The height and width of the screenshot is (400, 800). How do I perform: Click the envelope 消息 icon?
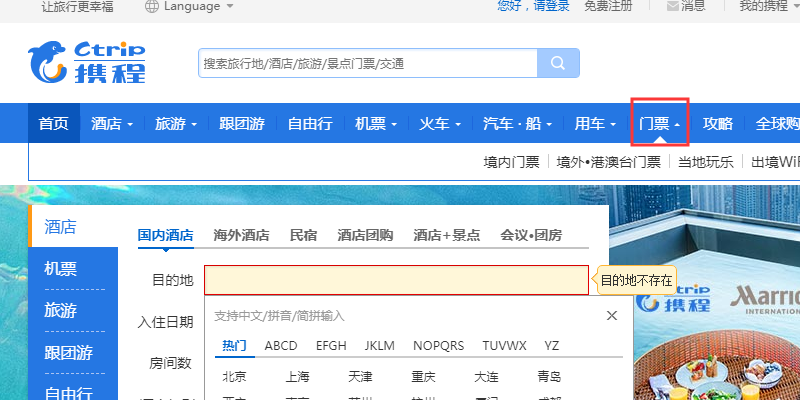tap(672, 6)
